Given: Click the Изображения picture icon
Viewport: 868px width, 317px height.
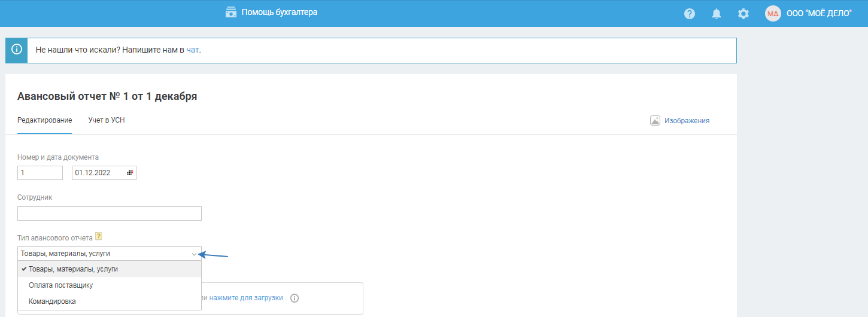Looking at the screenshot, I should [655, 120].
